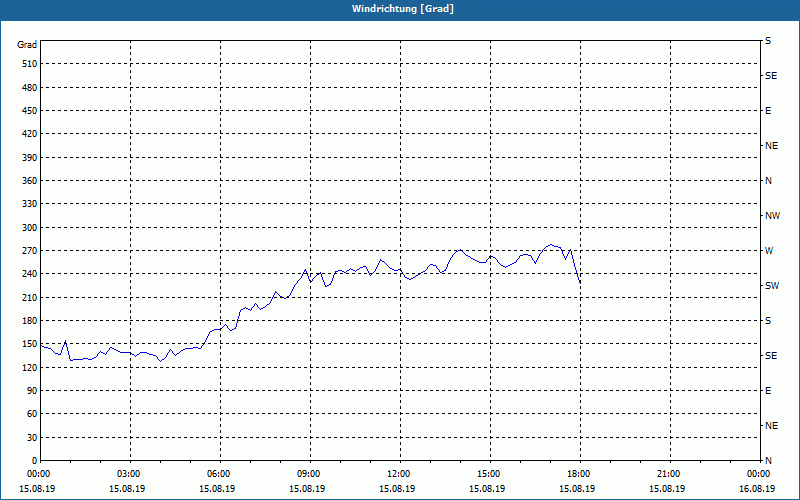The image size is (800, 500).
Task: Click the 18:00 time label
Action: [x=580, y=474]
